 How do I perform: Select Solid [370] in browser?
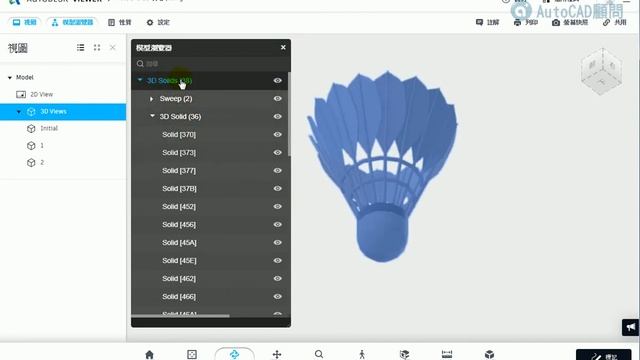179,134
